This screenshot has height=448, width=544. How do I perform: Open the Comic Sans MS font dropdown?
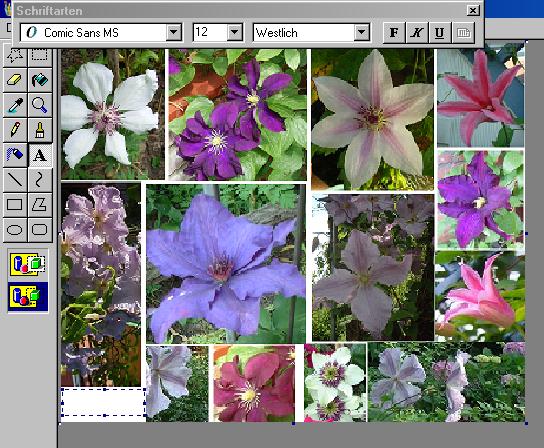[174, 33]
